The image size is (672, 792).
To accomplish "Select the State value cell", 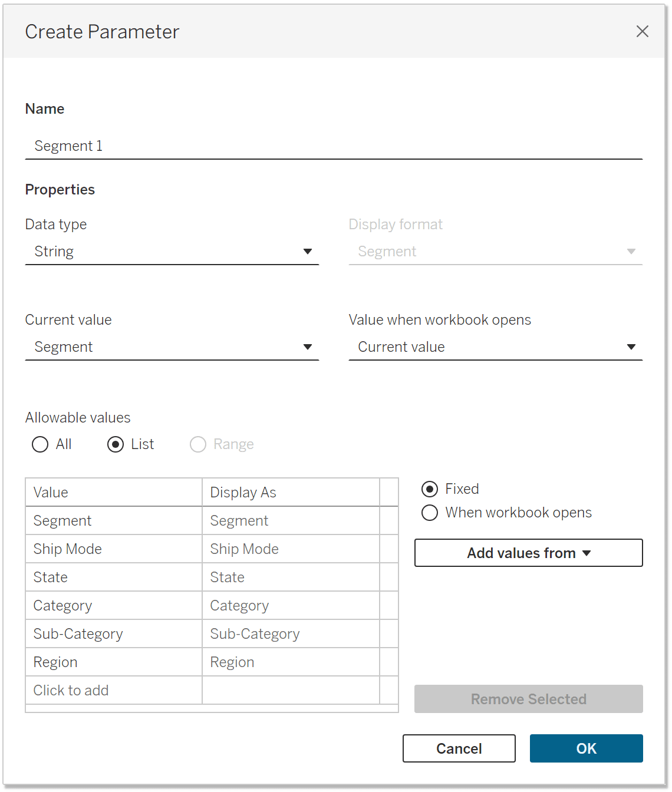I will (114, 577).
